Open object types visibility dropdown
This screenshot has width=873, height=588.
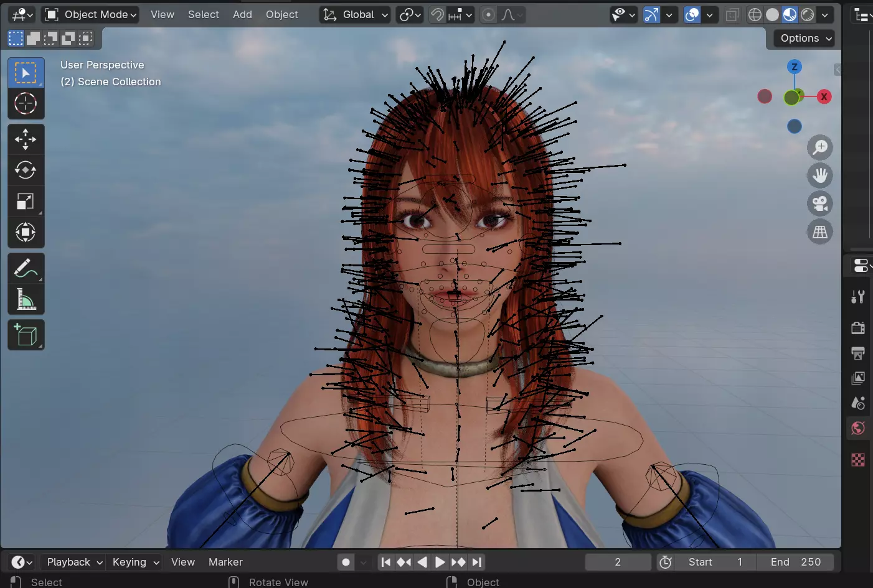[623, 14]
